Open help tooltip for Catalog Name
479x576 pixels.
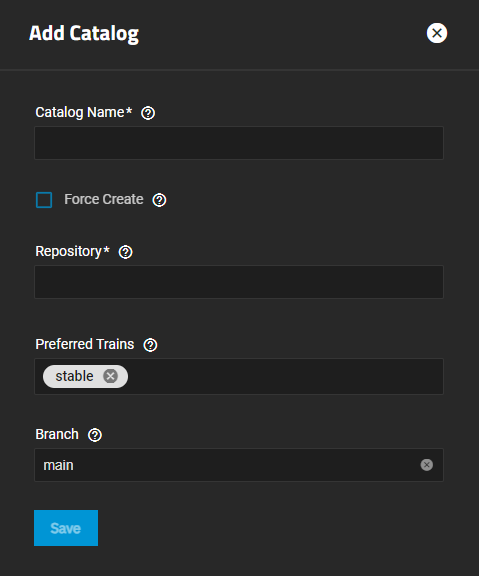coord(148,113)
